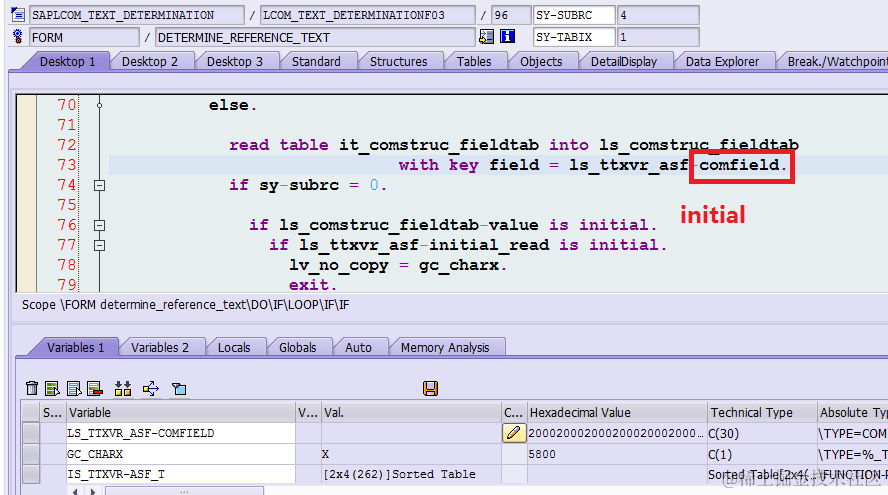Click the Hexadecimal Value column header
Screen dimensions: 888x495
point(617,412)
